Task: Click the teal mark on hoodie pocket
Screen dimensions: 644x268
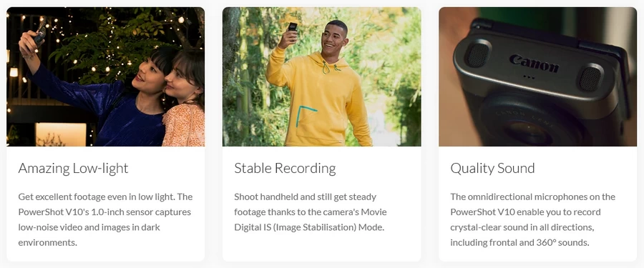Action: click(305, 116)
